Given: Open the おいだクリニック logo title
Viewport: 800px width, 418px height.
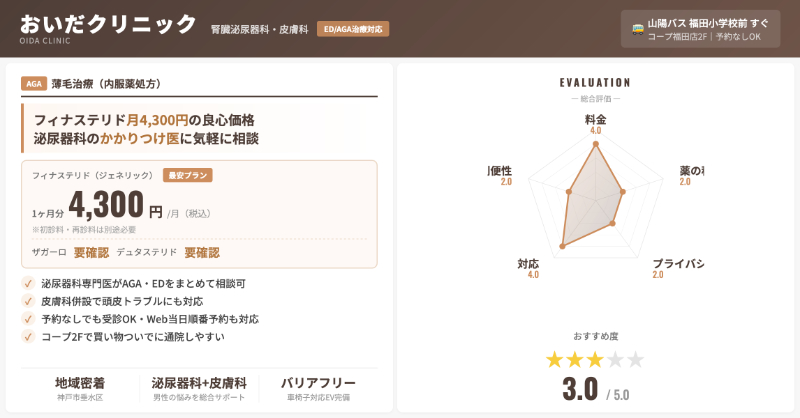Looking at the screenshot, I should click(x=108, y=24).
